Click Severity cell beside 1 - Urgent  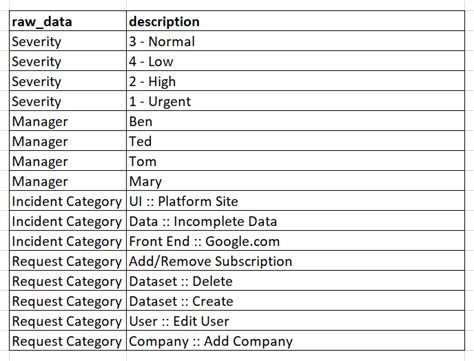coord(68,101)
